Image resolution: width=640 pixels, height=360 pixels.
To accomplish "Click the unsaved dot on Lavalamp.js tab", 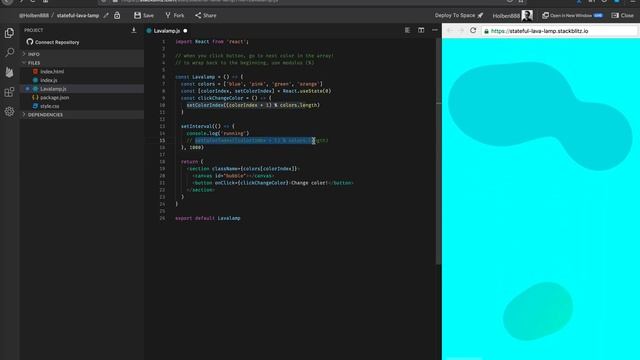I will click(185, 31).
